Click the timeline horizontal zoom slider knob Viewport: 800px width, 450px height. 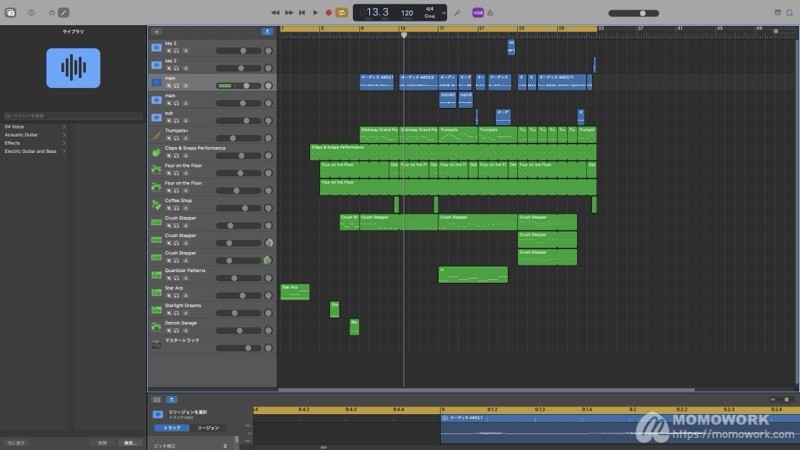click(x=776, y=32)
